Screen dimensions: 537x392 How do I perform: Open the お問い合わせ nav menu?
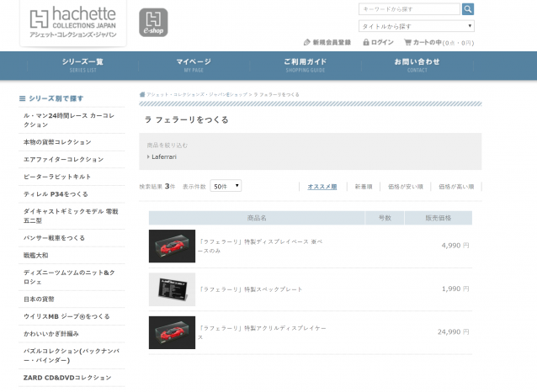tap(417, 65)
